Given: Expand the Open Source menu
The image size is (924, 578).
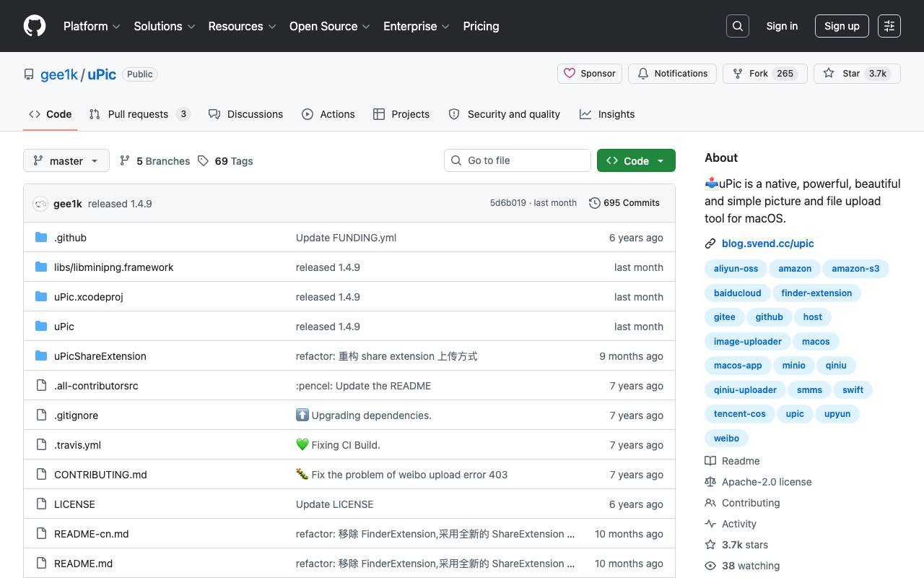Looking at the screenshot, I should [330, 26].
